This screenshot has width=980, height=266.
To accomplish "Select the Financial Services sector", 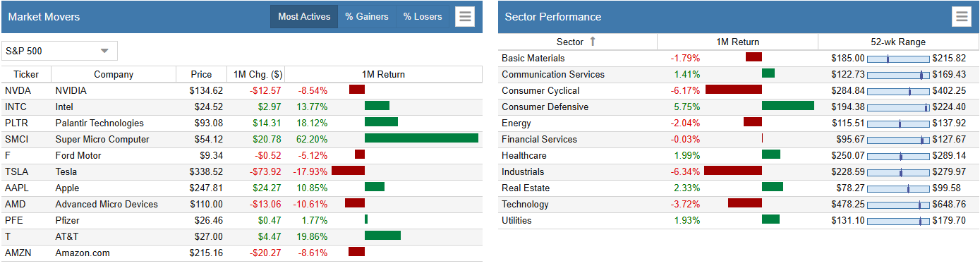I will pyautogui.click(x=539, y=139).
